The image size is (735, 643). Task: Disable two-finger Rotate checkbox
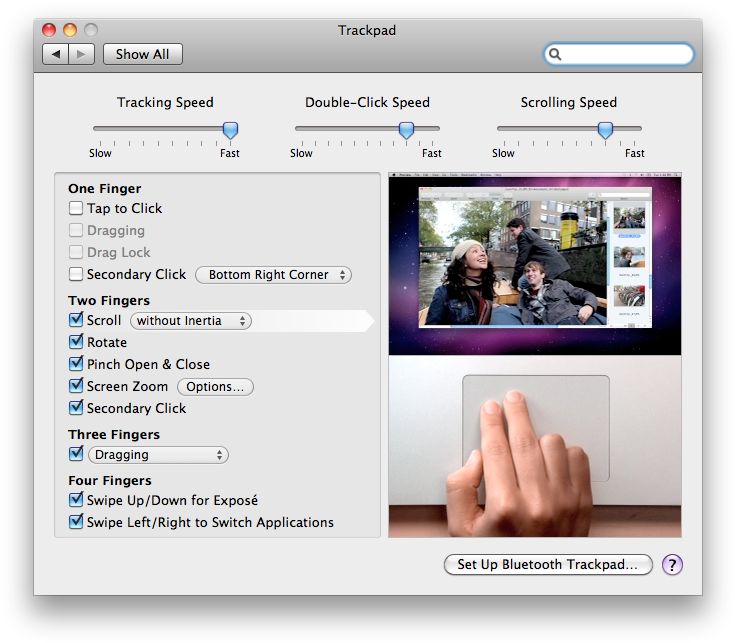coord(76,342)
